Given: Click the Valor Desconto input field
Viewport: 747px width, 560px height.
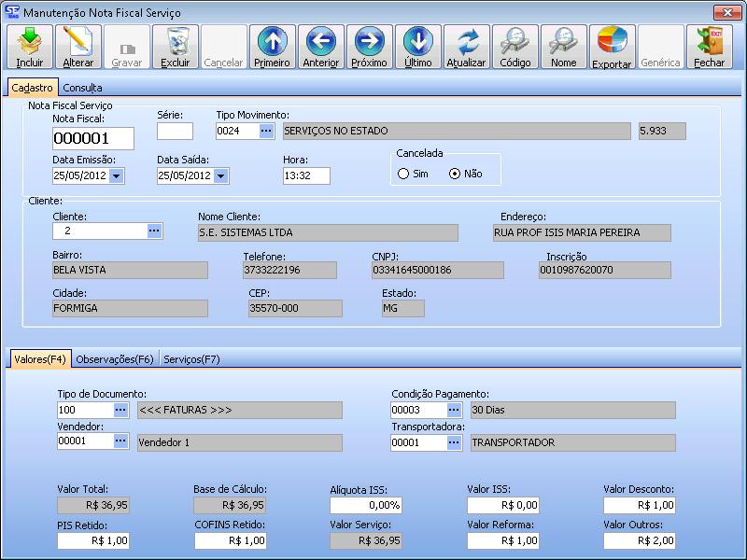Looking at the screenshot, I should coord(639,505).
